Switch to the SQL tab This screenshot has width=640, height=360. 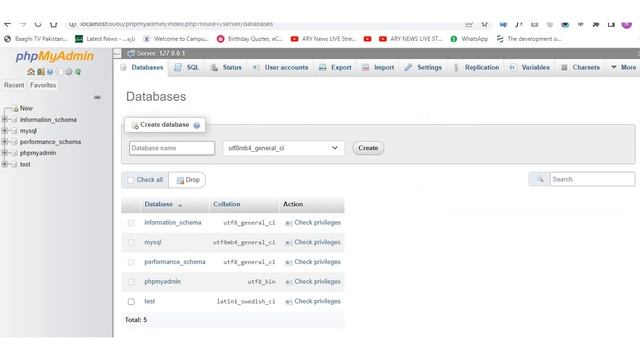coord(187,67)
